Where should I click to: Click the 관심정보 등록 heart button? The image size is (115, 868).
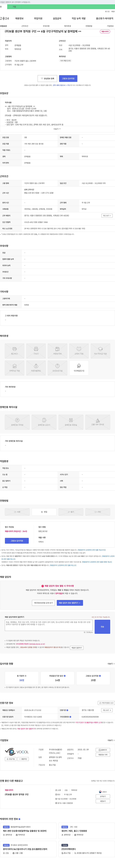coord(47,79)
